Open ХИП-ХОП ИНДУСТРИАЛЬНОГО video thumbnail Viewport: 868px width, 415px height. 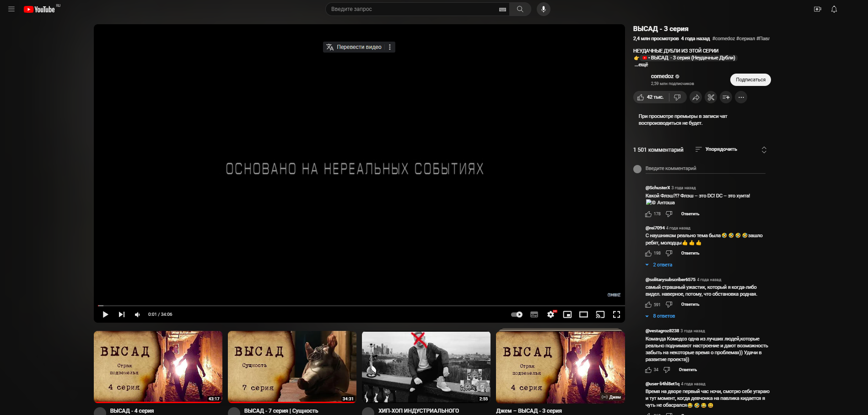tap(426, 367)
